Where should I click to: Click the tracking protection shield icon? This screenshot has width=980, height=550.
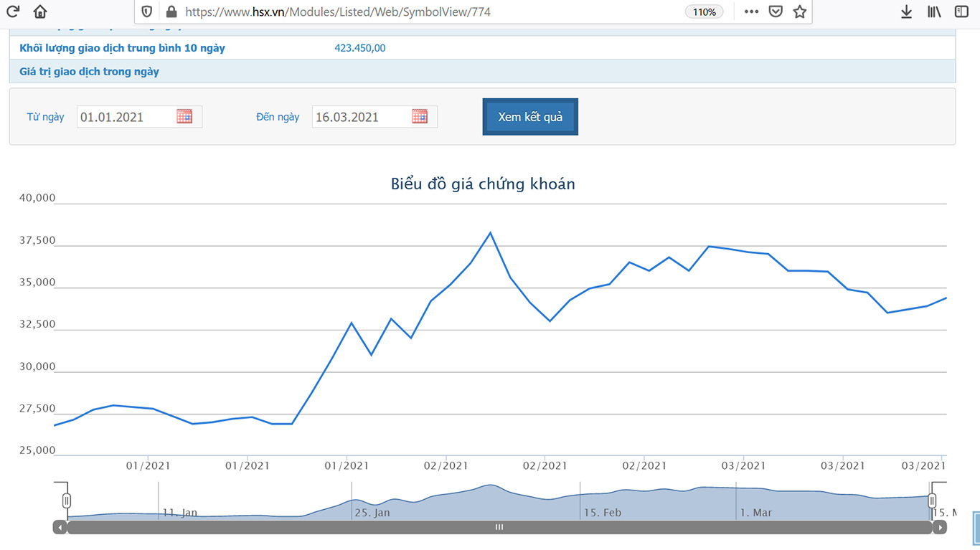[146, 11]
